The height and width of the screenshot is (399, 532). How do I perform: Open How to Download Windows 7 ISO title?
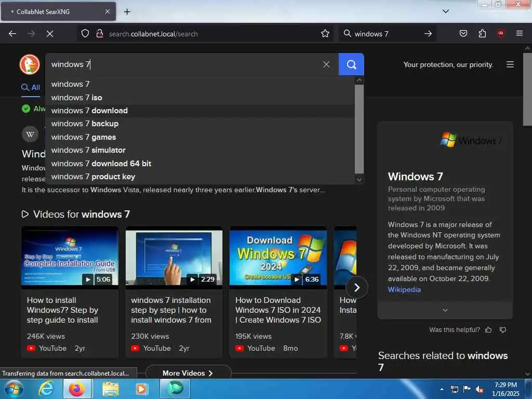coord(278,310)
